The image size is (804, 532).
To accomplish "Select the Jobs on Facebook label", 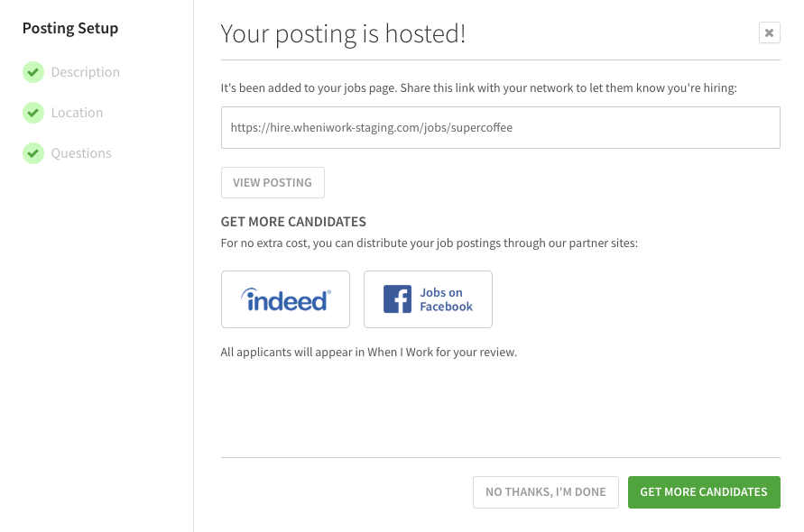I will point(446,299).
